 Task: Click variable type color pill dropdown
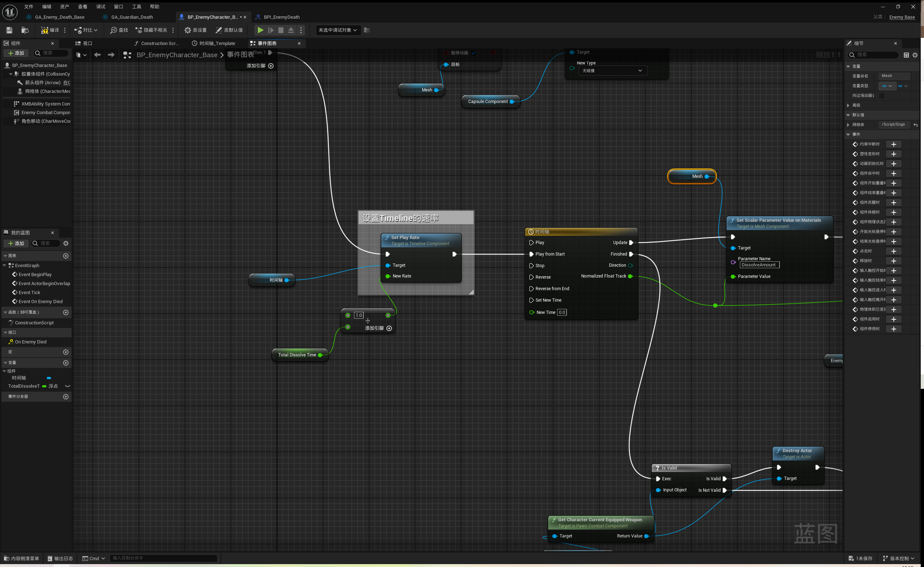[x=887, y=86]
